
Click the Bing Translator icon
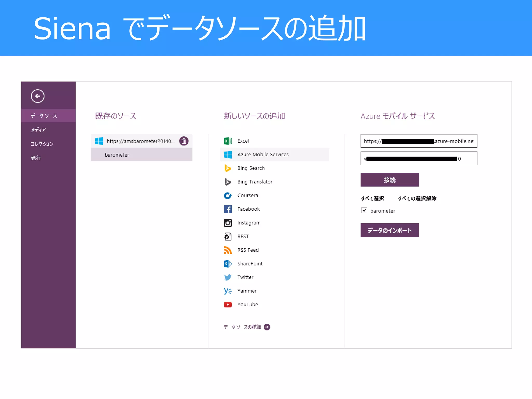pos(228,182)
